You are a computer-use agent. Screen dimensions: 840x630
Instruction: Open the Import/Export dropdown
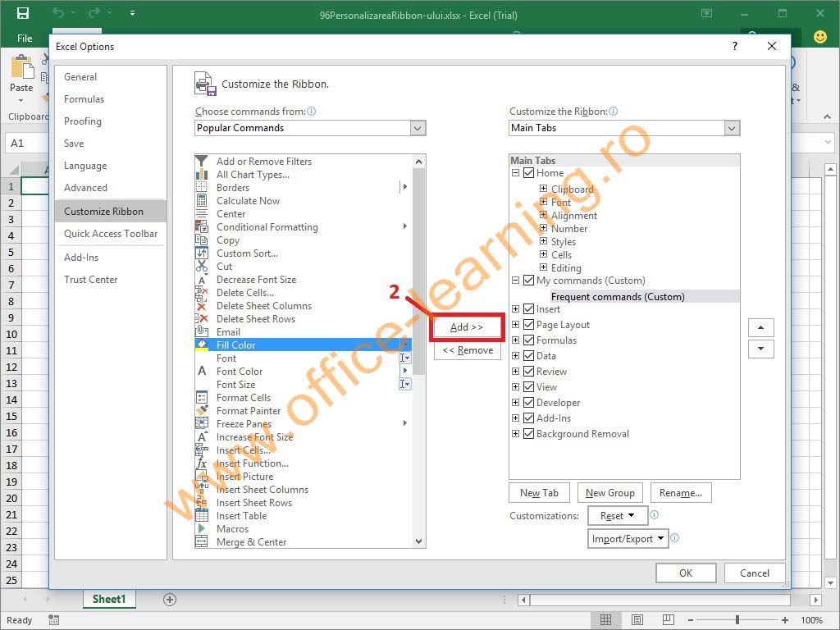pyautogui.click(x=628, y=538)
